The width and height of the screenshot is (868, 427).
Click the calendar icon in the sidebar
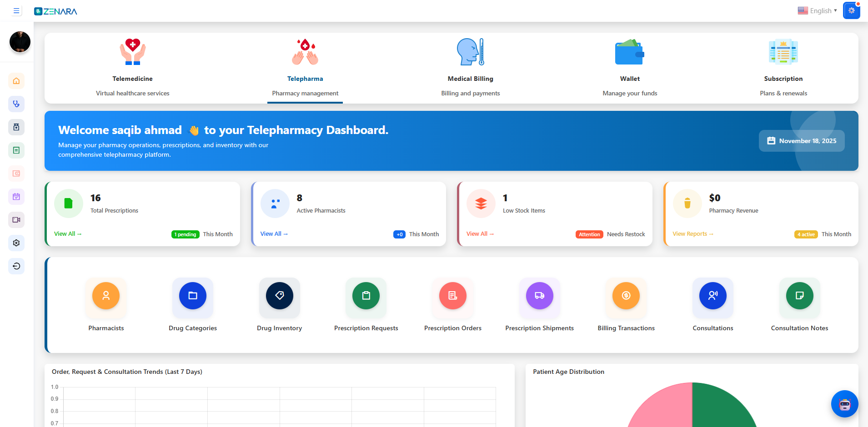click(16, 197)
